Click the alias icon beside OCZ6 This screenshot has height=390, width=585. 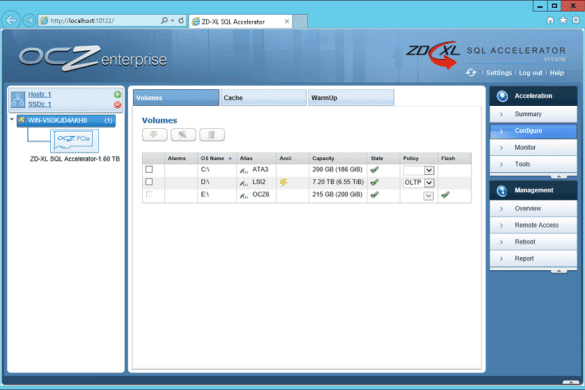tap(244, 196)
